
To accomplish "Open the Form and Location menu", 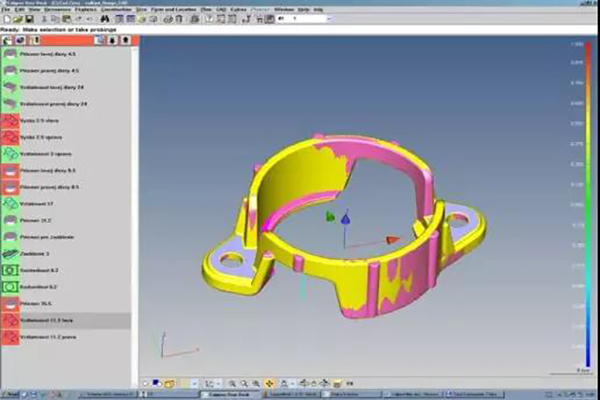I will tap(173, 9).
